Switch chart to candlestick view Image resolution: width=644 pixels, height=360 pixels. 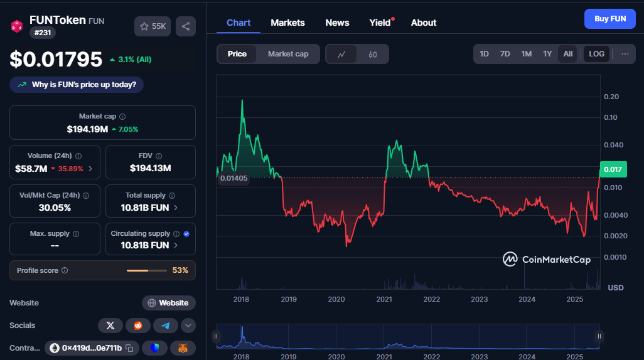click(372, 54)
